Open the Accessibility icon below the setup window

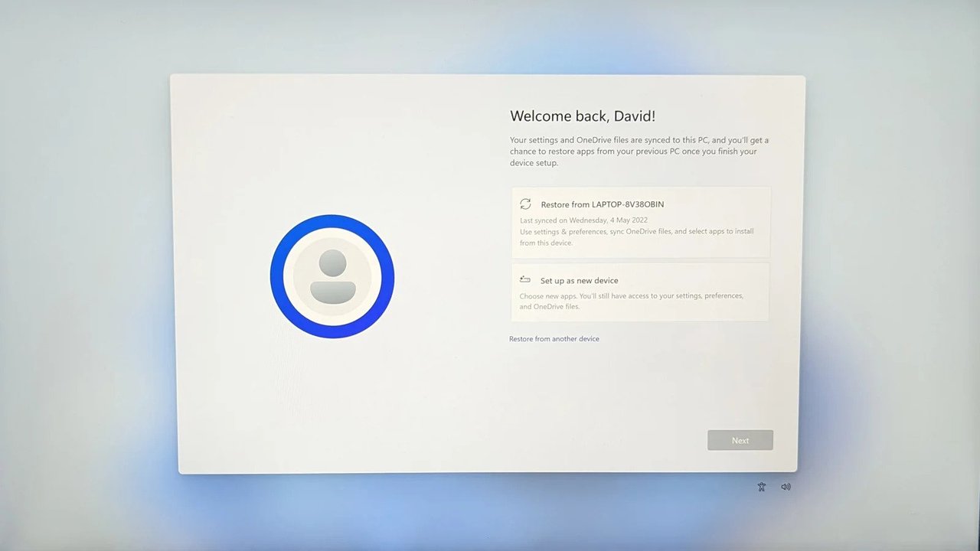[x=761, y=487]
